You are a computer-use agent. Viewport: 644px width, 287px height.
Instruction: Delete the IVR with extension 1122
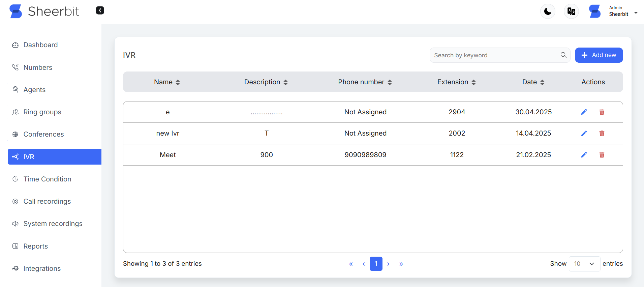point(602,155)
